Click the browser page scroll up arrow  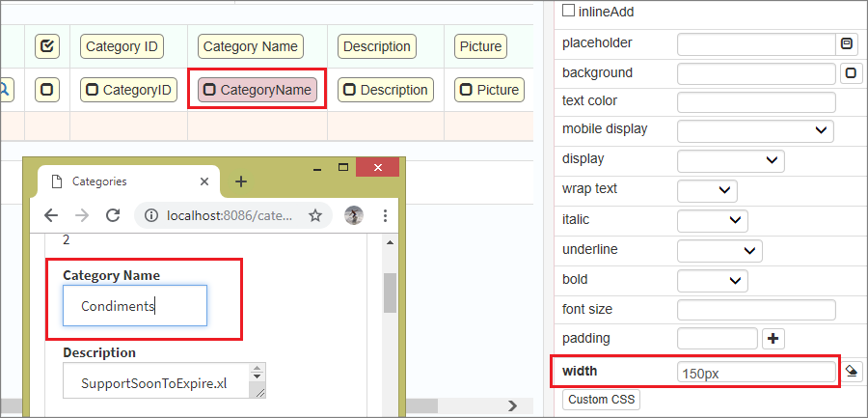390,242
